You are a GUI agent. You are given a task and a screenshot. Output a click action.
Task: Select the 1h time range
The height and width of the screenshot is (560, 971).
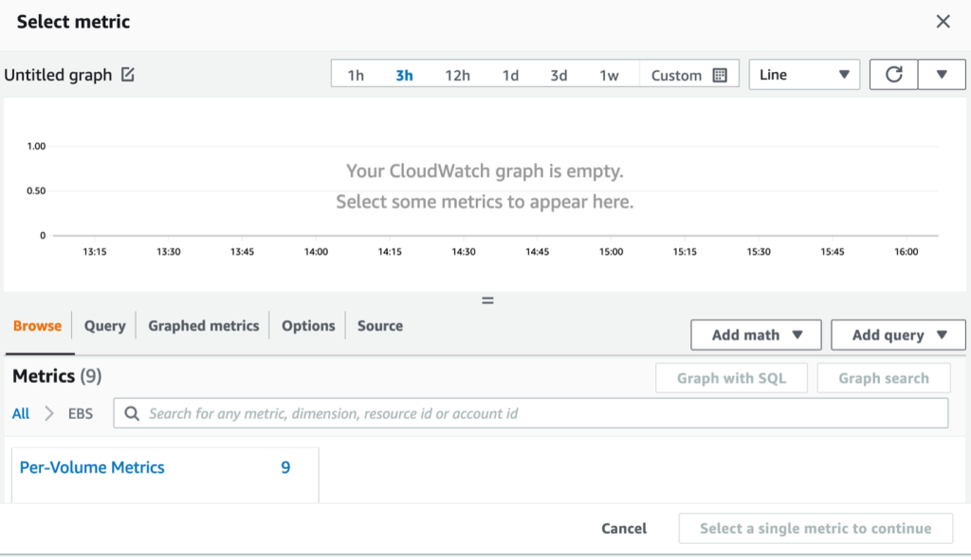pyautogui.click(x=357, y=74)
